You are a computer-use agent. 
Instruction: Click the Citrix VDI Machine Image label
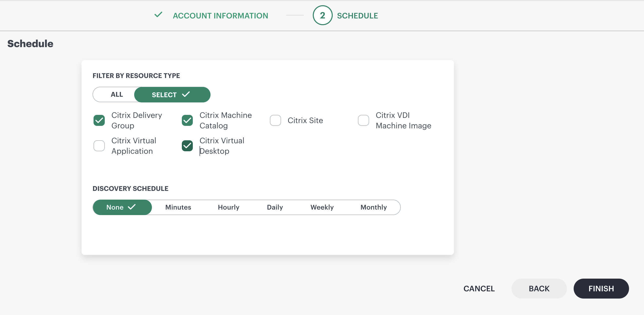click(x=404, y=120)
